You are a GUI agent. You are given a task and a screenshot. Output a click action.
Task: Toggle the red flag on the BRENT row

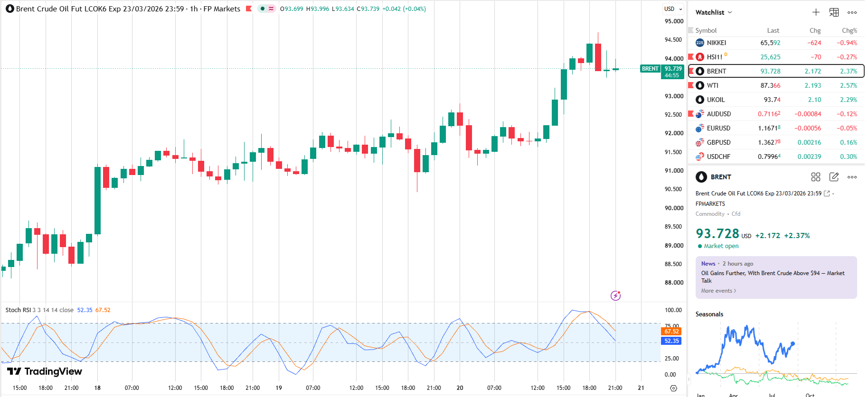click(x=691, y=71)
